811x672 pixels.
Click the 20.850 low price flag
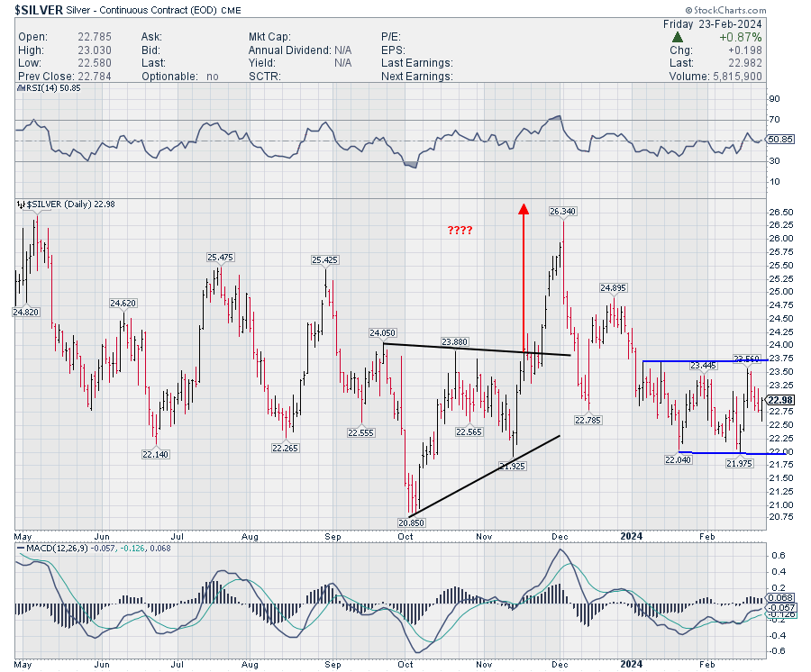point(410,522)
